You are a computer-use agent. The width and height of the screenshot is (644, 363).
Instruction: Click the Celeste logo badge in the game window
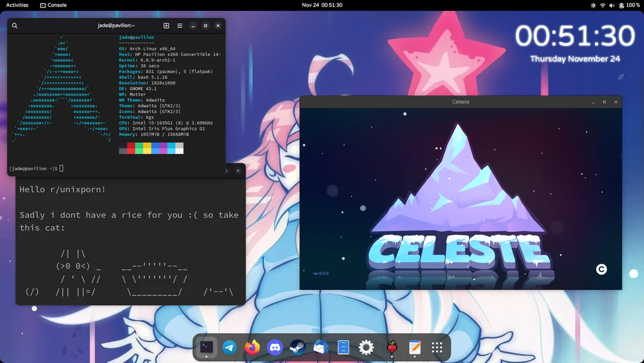pos(601,269)
